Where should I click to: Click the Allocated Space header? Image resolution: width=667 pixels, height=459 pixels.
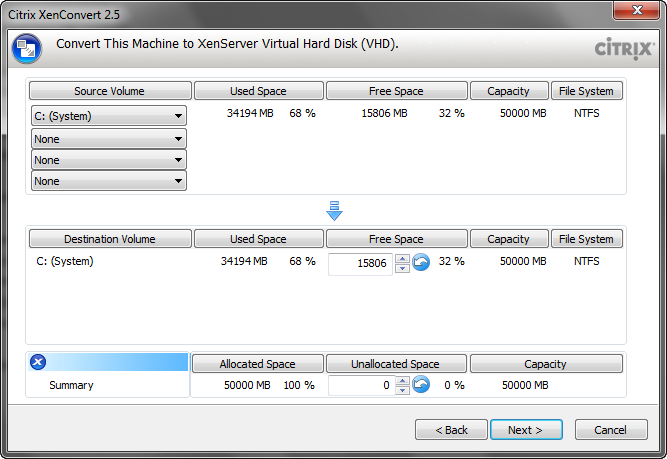[x=258, y=364]
